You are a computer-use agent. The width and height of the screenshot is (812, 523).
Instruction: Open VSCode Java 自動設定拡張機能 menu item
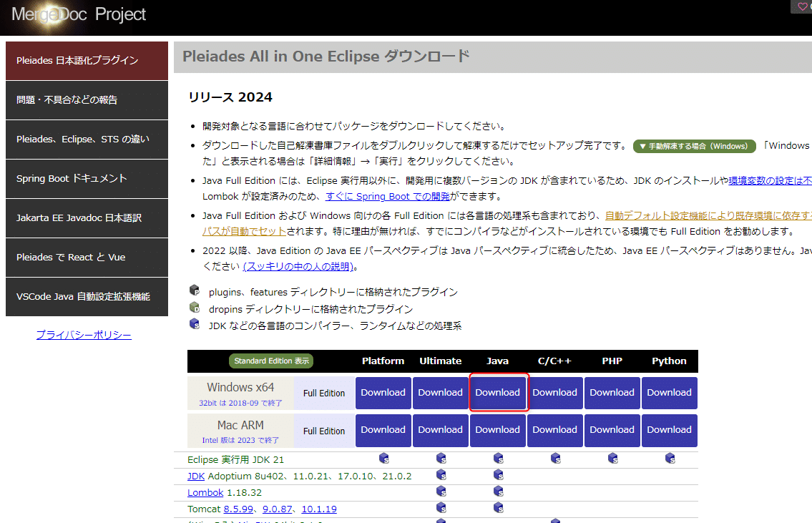(87, 297)
